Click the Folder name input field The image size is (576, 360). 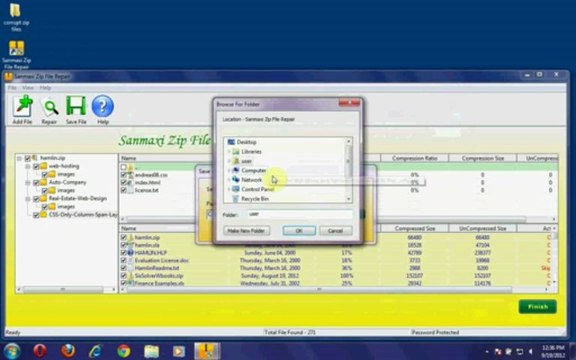[x=299, y=214]
